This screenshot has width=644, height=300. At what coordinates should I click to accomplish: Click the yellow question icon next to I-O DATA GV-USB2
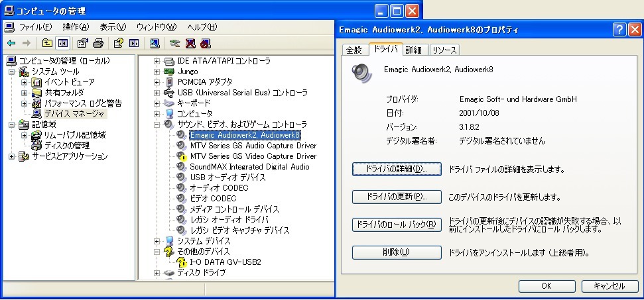pos(182,262)
